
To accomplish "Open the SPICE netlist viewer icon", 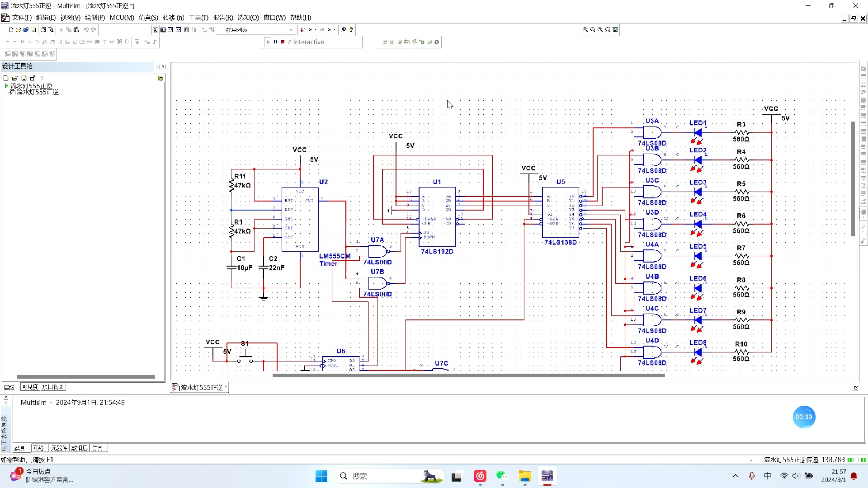I will 170,30.
